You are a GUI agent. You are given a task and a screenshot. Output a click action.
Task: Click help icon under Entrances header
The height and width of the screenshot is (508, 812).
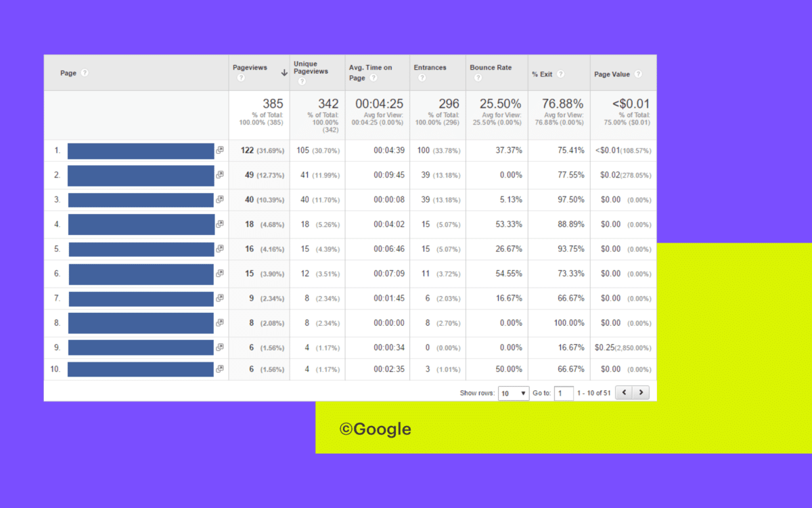pyautogui.click(x=422, y=78)
